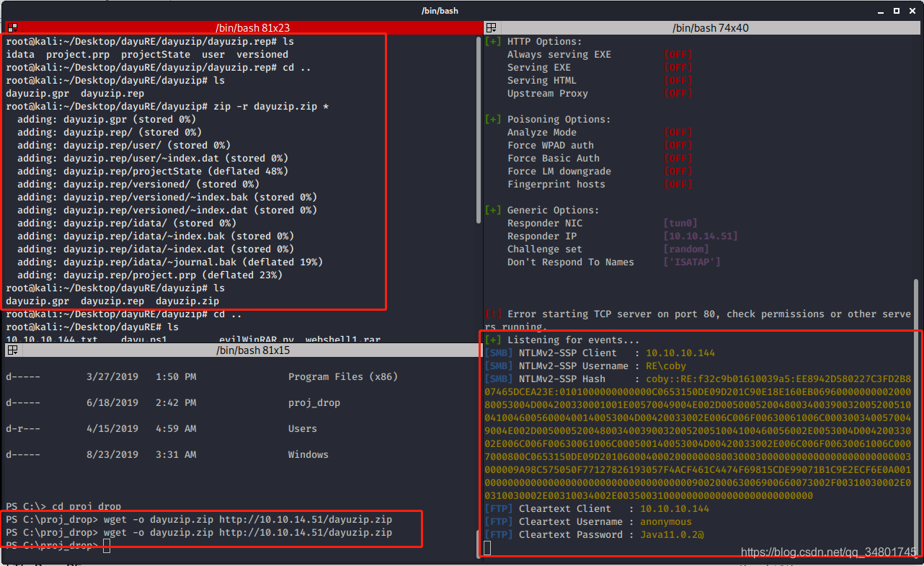Select the red /bin/bash 81x23 pane title bar
Image resolution: width=924 pixels, height=566 pixels.
(242, 28)
